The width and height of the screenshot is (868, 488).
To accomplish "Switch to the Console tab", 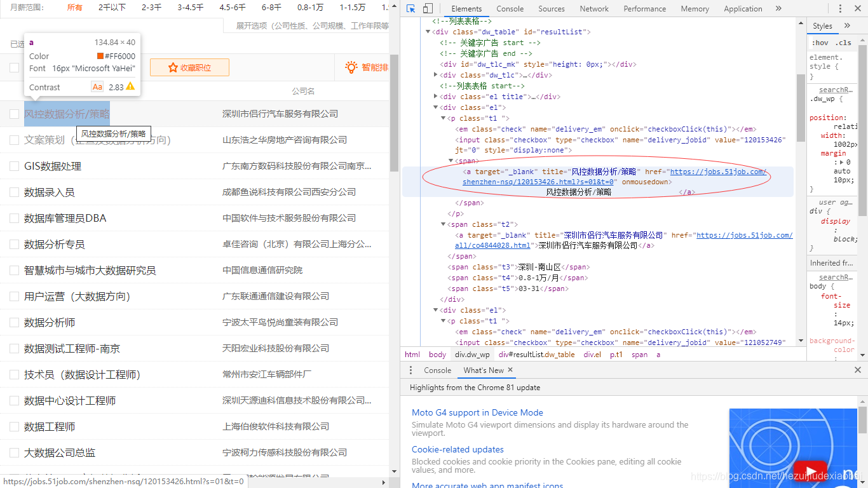I will [x=510, y=9].
